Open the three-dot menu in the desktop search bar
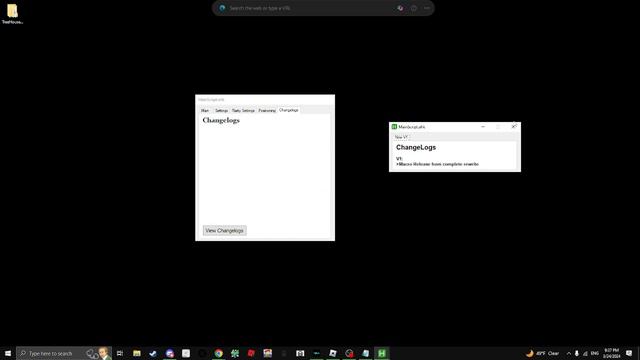Viewport: 640px width, 360px height. point(427,8)
